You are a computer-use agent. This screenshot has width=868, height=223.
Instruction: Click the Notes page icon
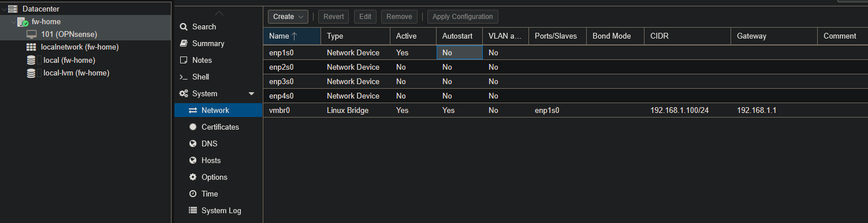tap(184, 60)
